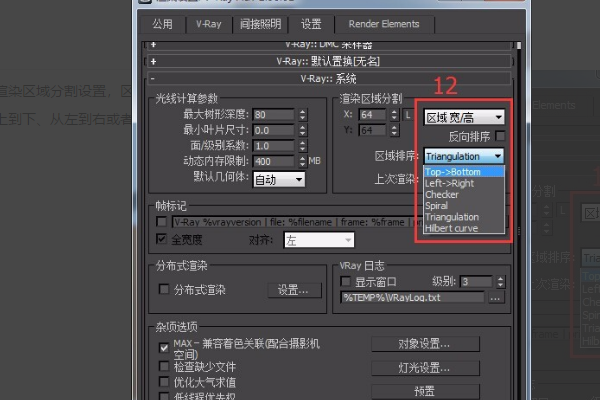600x400 pixels.
Task: Toggle the L lock button
Action: pyautogui.click(x=408, y=114)
